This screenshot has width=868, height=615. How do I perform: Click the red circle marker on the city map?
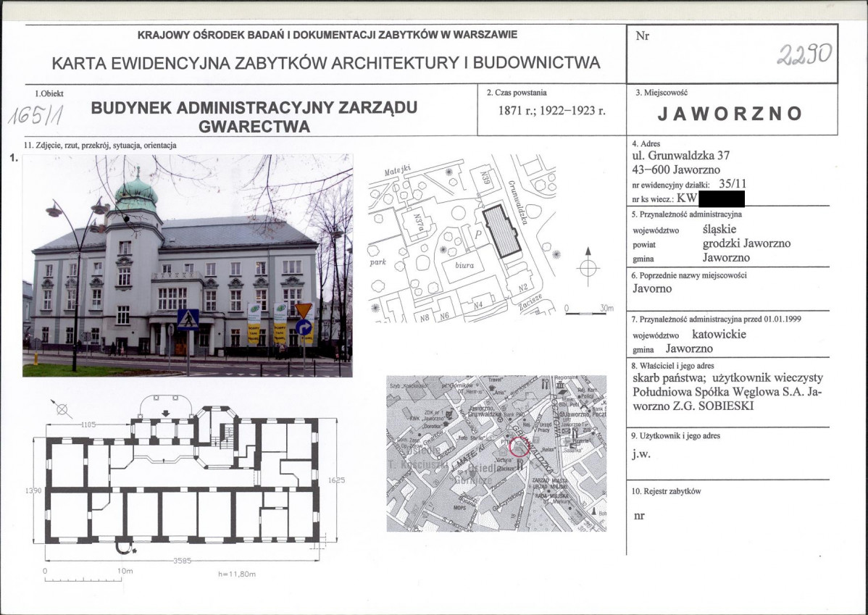(519, 448)
